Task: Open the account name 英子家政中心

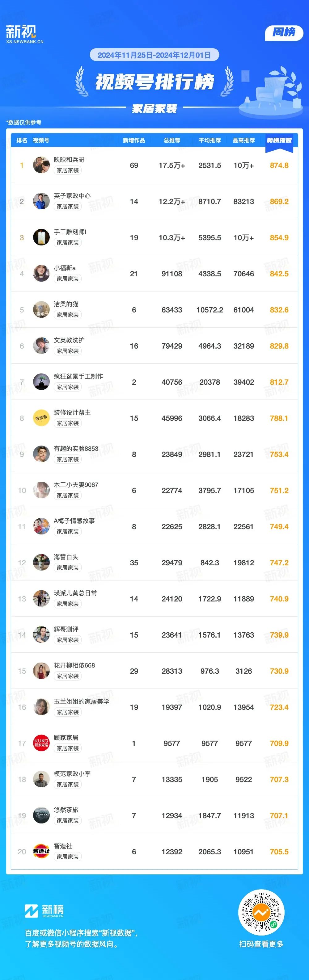Action: pos(72,195)
